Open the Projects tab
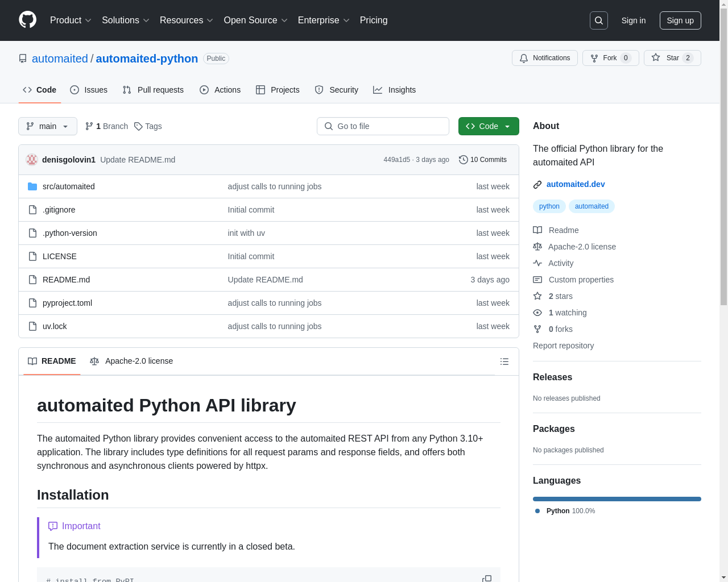 click(278, 90)
